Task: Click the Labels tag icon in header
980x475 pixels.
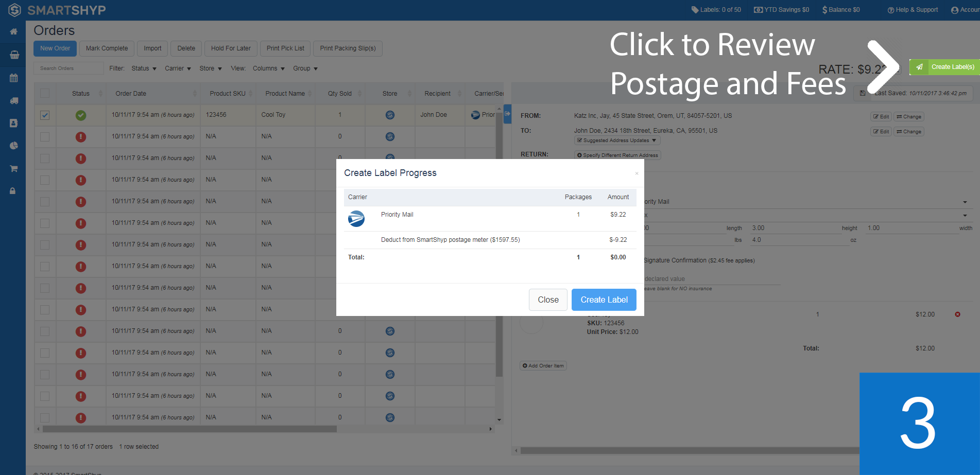Action: (695, 10)
